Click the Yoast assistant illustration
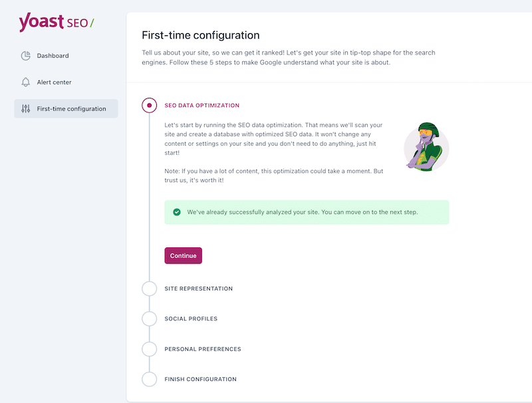The height and width of the screenshot is (403, 532). click(425, 146)
